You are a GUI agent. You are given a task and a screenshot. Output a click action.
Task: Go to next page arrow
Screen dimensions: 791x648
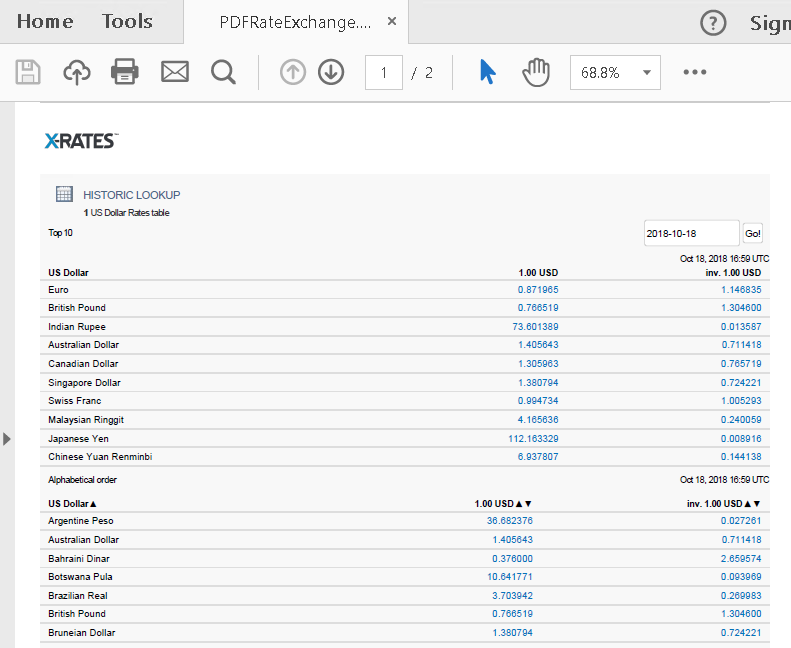(x=331, y=72)
